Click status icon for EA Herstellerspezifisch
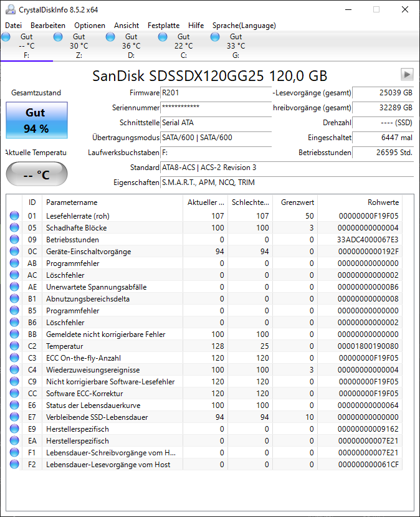420x517 pixels. point(14,440)
